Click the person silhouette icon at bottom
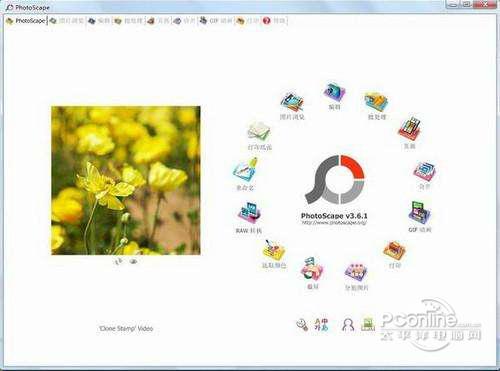This screenshot has height=371, width=500. click(x=348, y=324)
